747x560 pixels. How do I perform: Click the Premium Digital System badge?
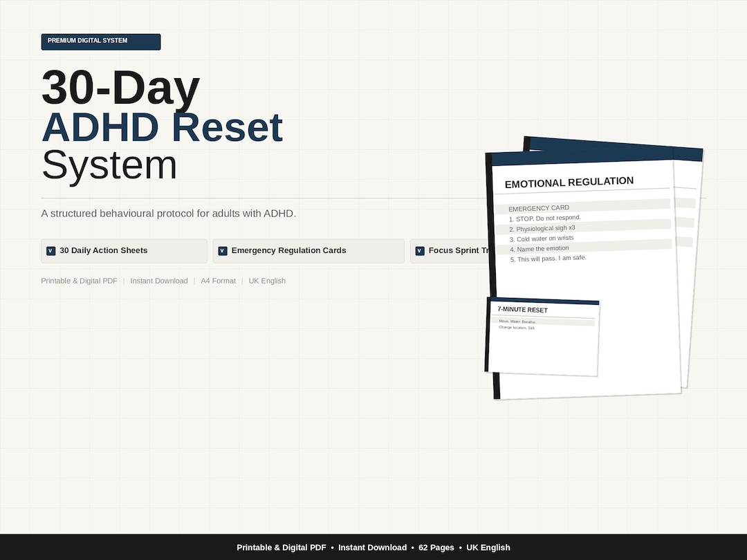100,41
